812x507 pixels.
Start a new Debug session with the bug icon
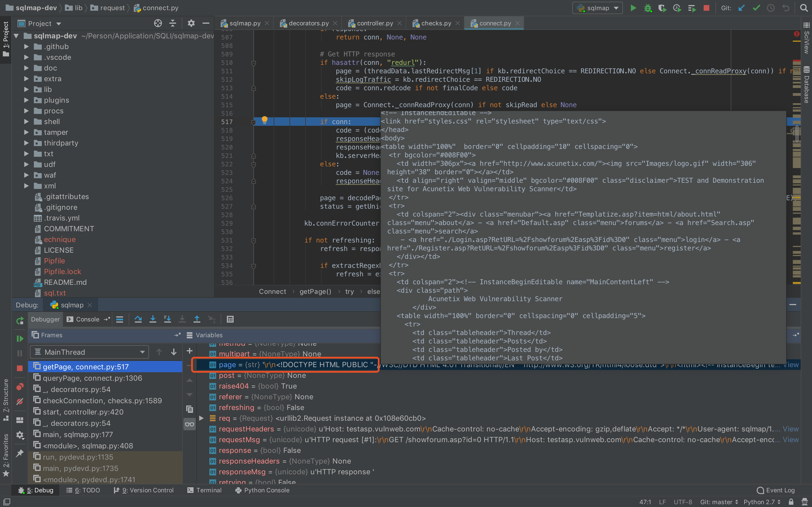point(648,8)
